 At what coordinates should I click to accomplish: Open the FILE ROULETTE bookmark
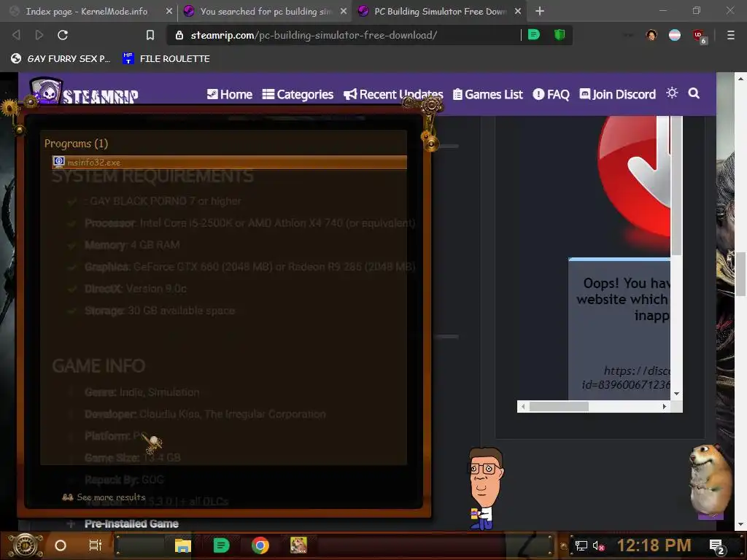[166, 58]
